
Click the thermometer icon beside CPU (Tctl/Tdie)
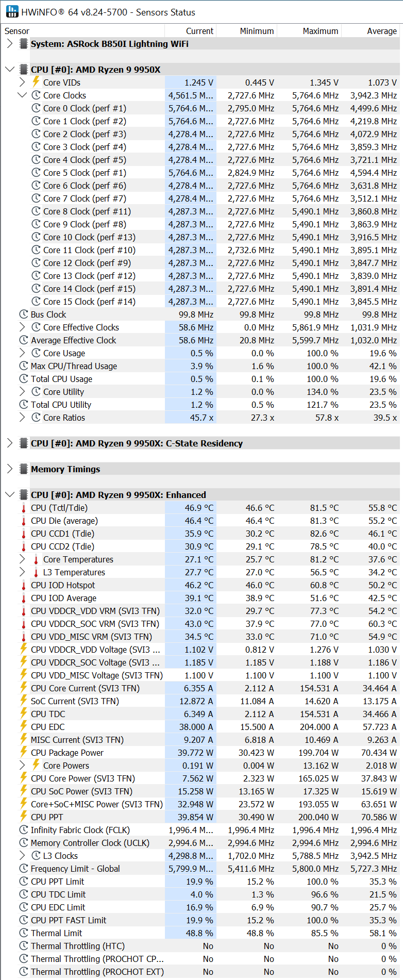(x=24, y=508)
